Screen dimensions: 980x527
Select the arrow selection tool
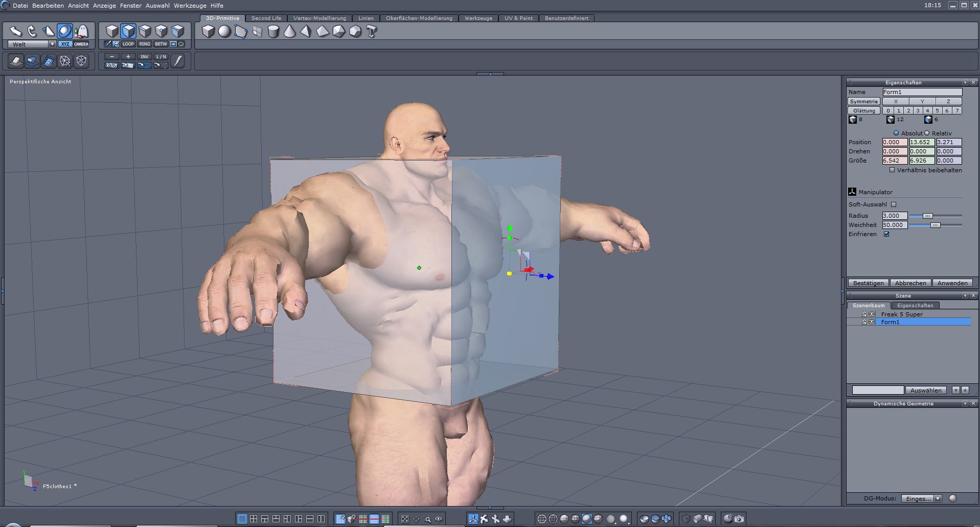tap(15, 31)
